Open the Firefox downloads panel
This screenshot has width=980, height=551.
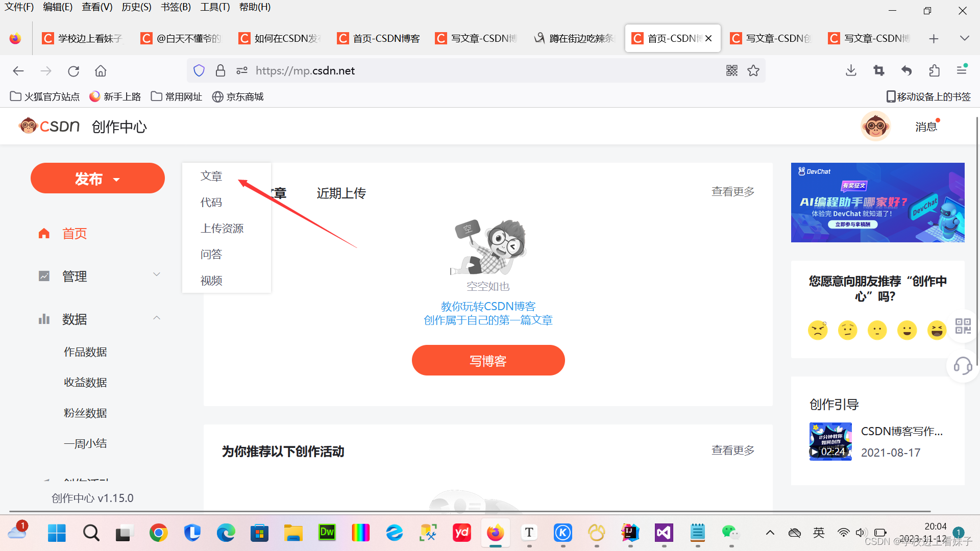point(851,70)
